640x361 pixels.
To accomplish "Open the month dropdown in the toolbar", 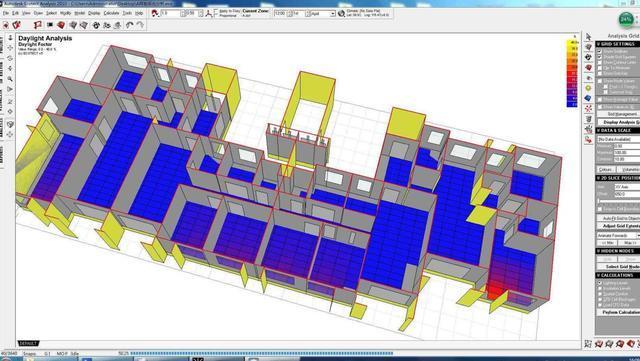I will pyautogui.click(x=323, y=13).
